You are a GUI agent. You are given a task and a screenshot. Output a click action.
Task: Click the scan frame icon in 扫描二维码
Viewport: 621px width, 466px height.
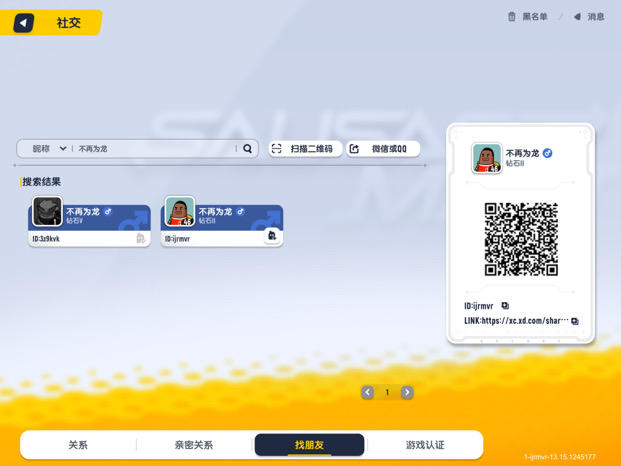(276, 149)
